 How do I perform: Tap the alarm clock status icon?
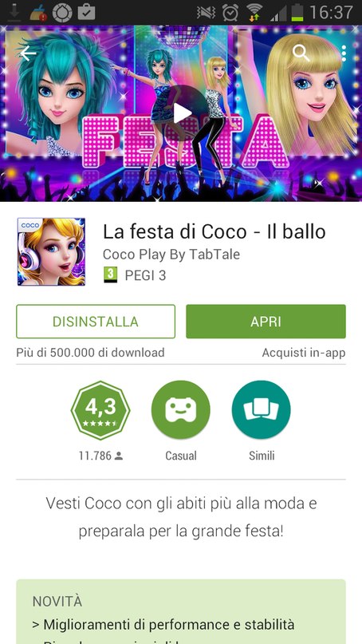[230, 12]
